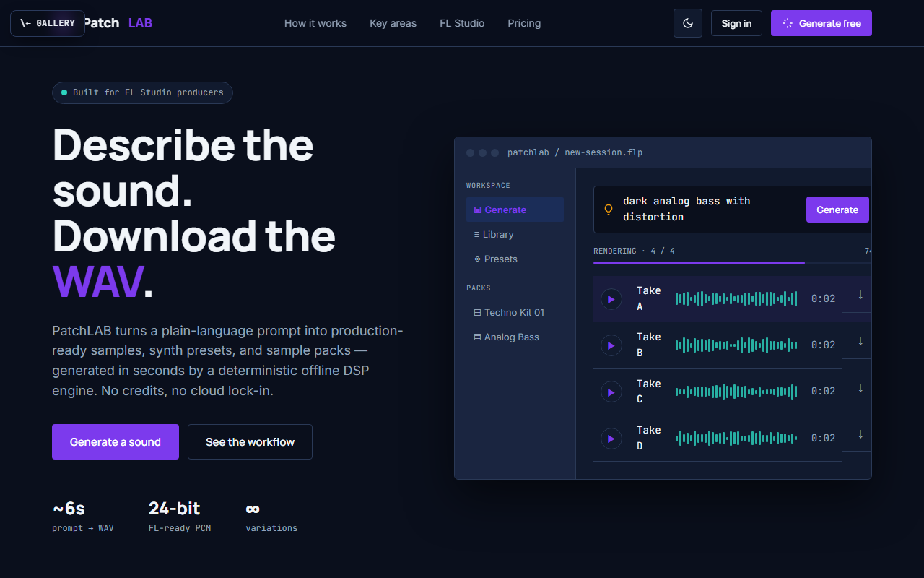Click the Presets diamond icon
Screen dimensions: 924x578
[477, 259]
